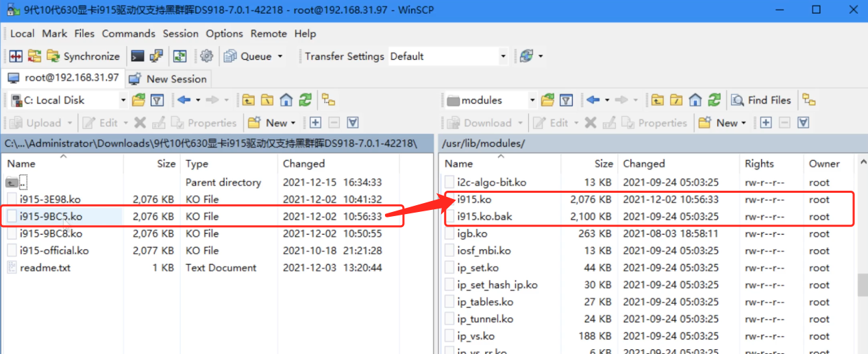This screenshot has height=354, width=868.
Task: Open the New Session tab
Action: click(168, 79)
